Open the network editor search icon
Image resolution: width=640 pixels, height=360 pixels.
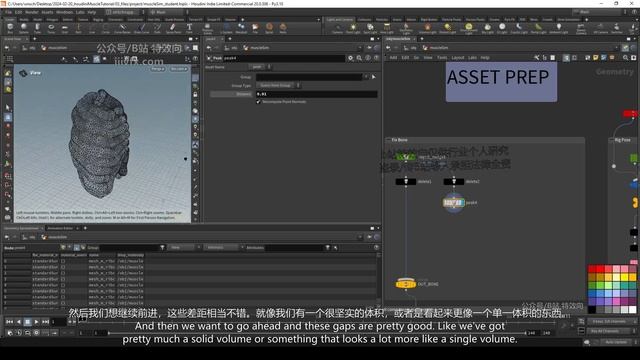[x=626, y=58]
